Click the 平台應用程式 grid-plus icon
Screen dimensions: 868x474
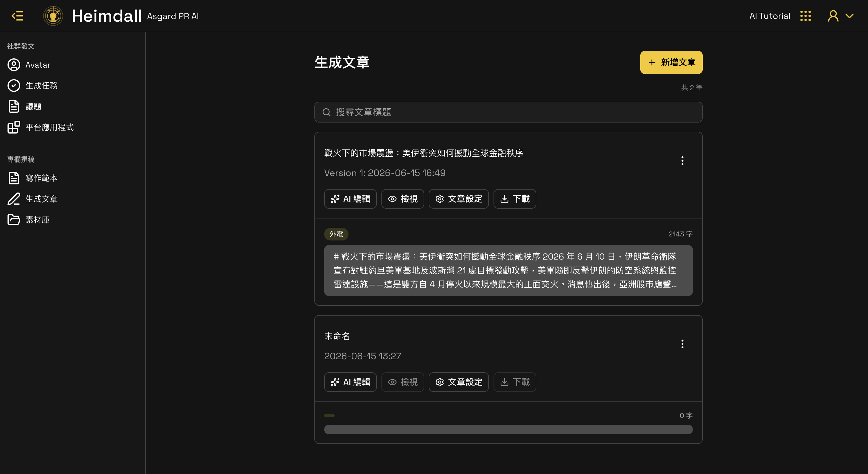pyautogui.click(x=14, y=127)
